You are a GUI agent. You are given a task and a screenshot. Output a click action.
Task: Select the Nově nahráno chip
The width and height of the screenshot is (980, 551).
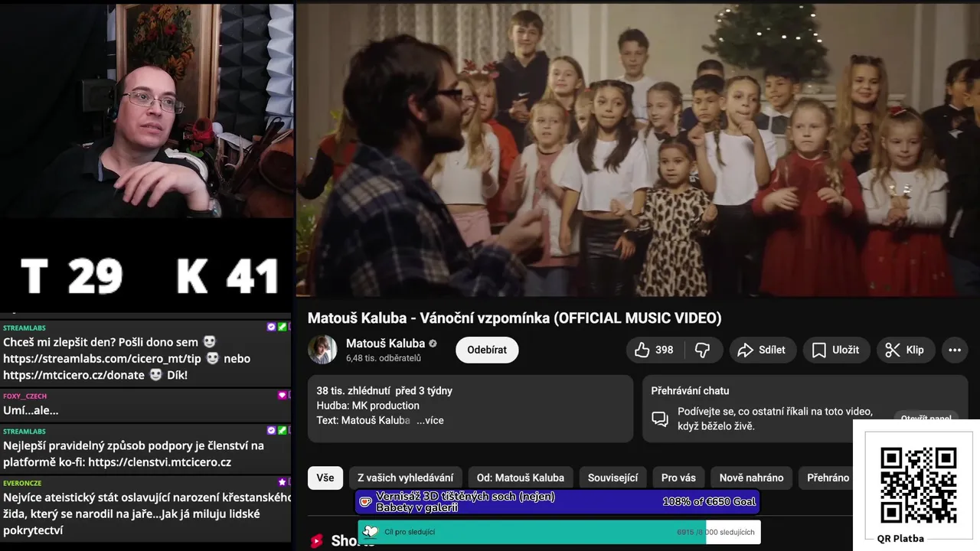pyautogui.click(x=751, y=478)
